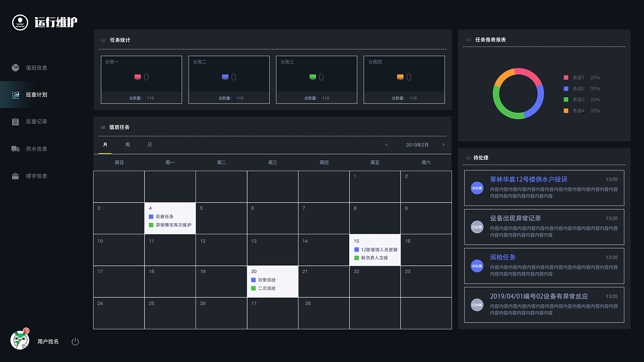This screenshot has width=644, height=362.
Task: Click the green monitor icon in 分类三
Action: (x=313, y=77)
